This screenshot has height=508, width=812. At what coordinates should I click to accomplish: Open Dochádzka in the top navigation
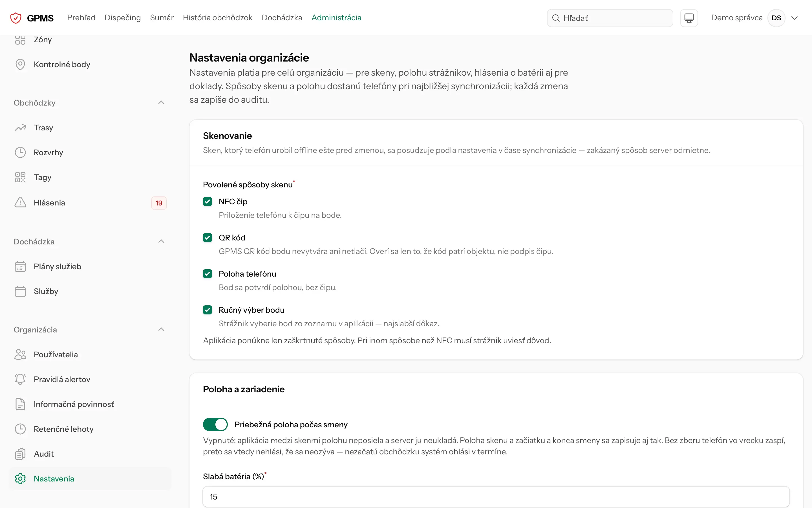[x=282, y=18]
